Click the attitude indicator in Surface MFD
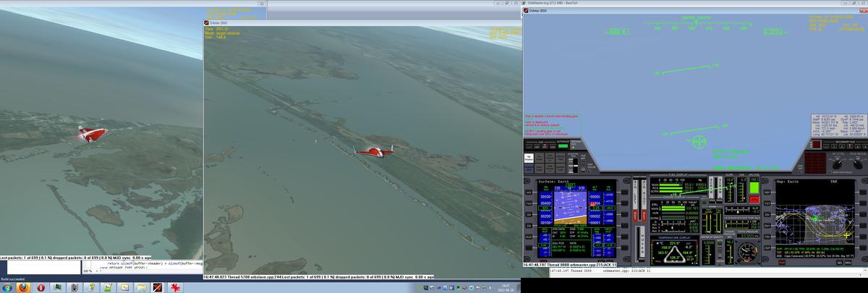This screenshot has height=293, width=868. (569, 207)
